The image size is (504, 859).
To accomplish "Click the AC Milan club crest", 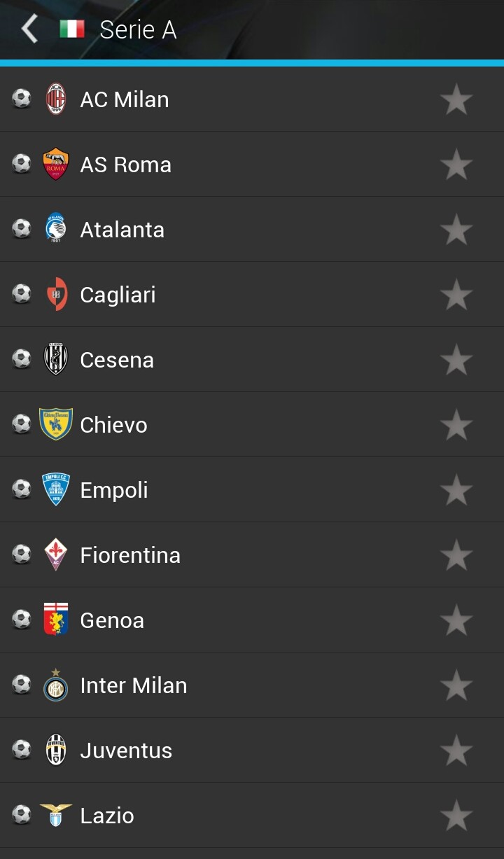I will click(x=56, y=99).
